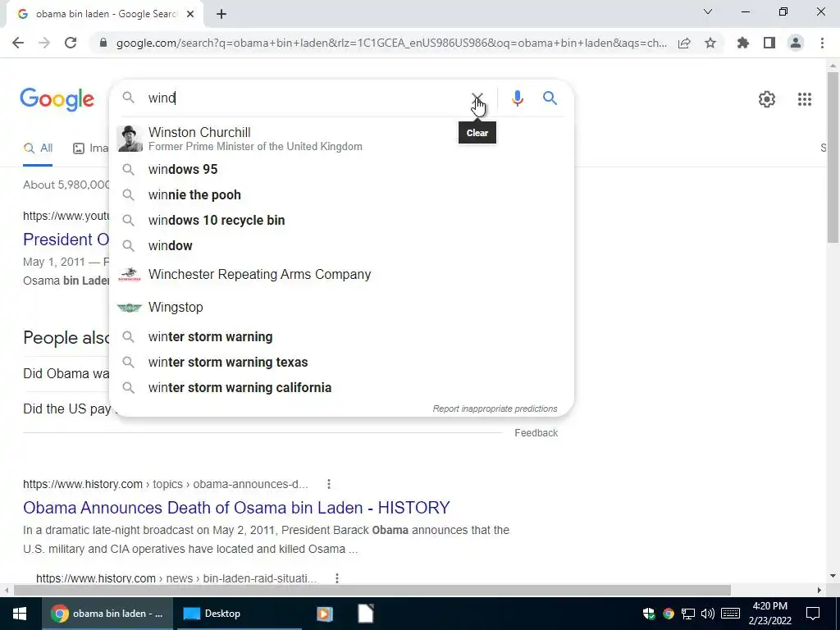
Task: Open a new browser tab
Action: pyautogui.click(x=221, y=15)
